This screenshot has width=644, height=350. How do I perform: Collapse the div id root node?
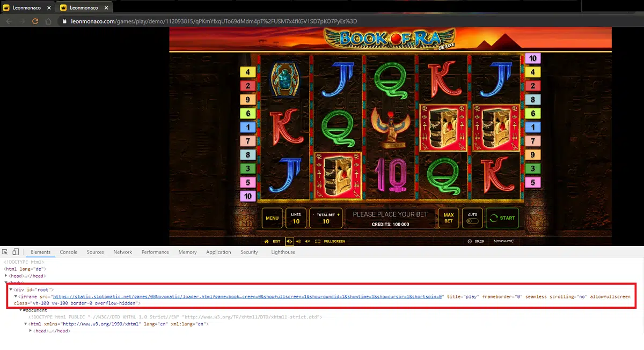(x=11, y=289)
